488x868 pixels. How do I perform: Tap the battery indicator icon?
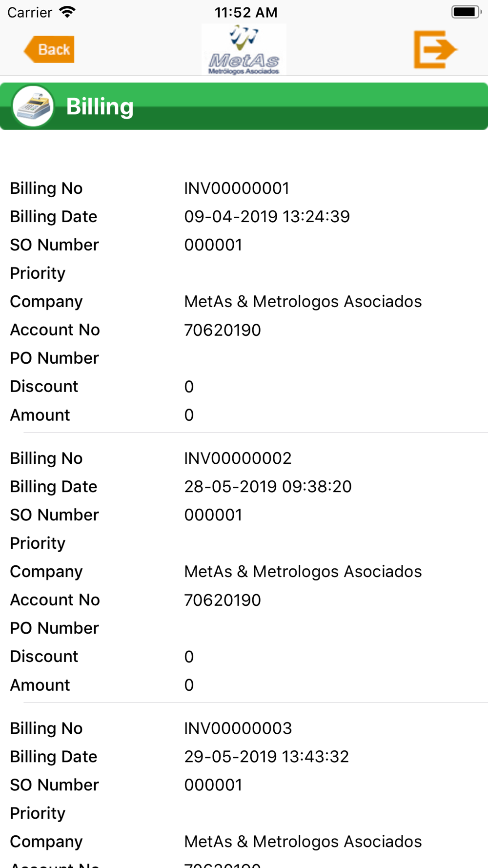(x=466, y=12)
